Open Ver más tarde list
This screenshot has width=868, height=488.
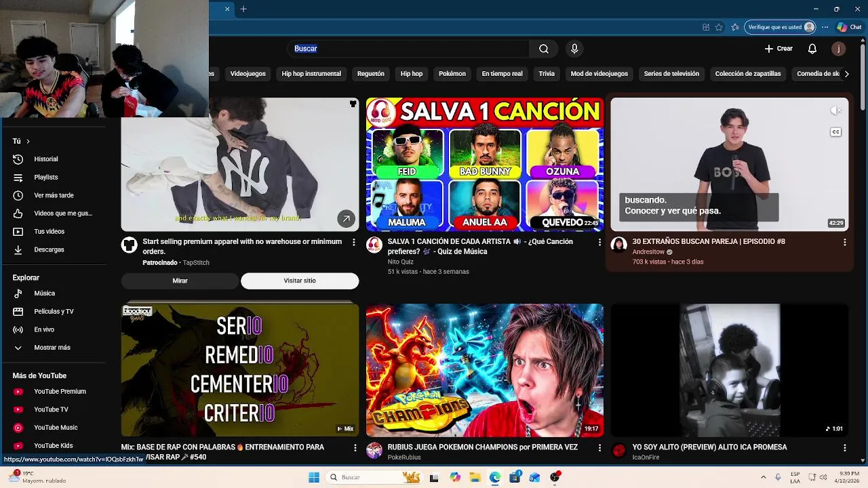coord(54,195)
